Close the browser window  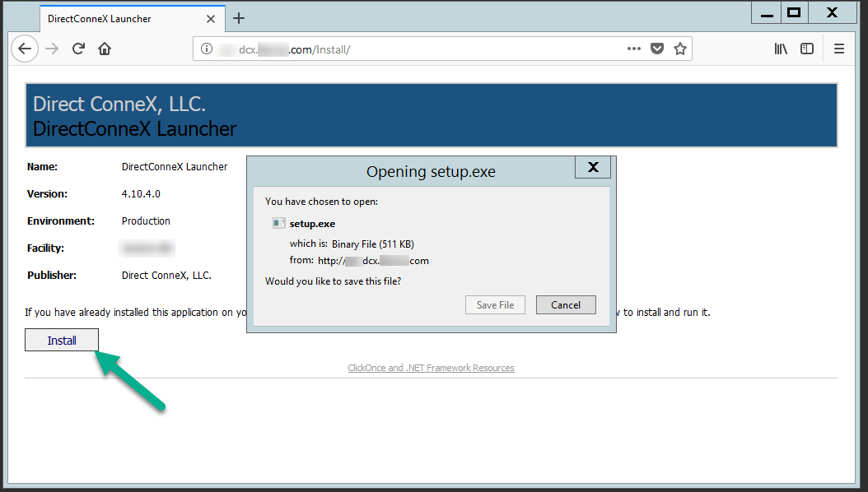pos(832,12)
